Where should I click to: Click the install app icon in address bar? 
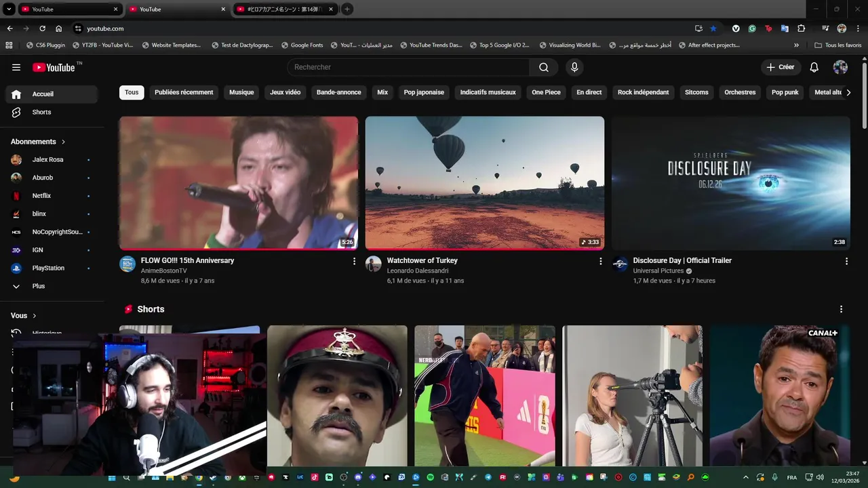[x=698, y=28]
